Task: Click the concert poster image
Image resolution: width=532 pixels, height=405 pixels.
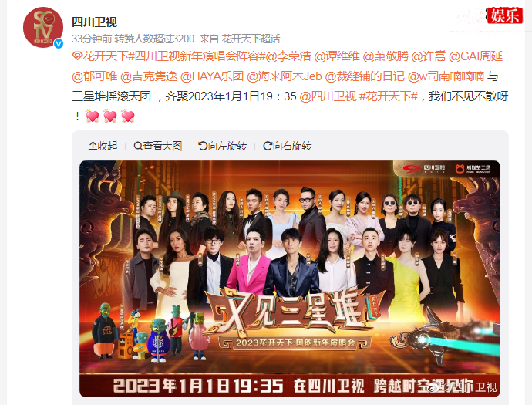Action: point(290,278)
